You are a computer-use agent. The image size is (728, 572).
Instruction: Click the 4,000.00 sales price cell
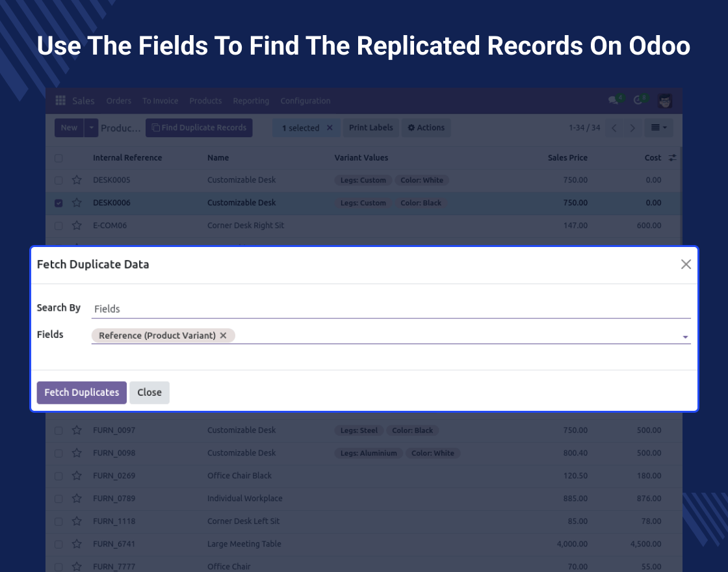572,544
